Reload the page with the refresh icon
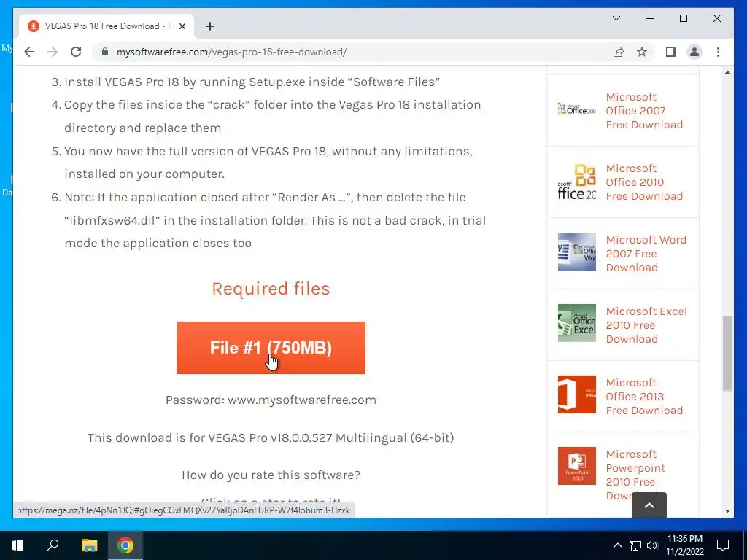The height and width of the screenshot is (560, 747). click(x=76, y=52)
